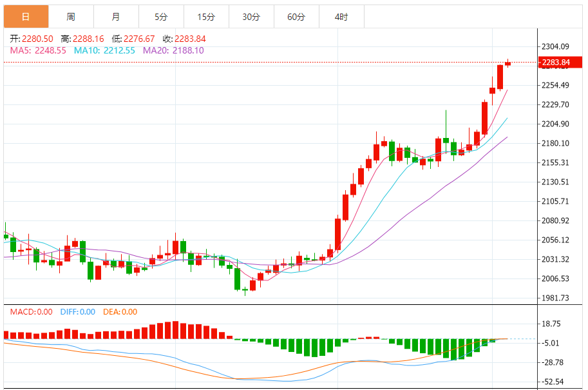Click the 2155.31 price axis label

[555, 162]
